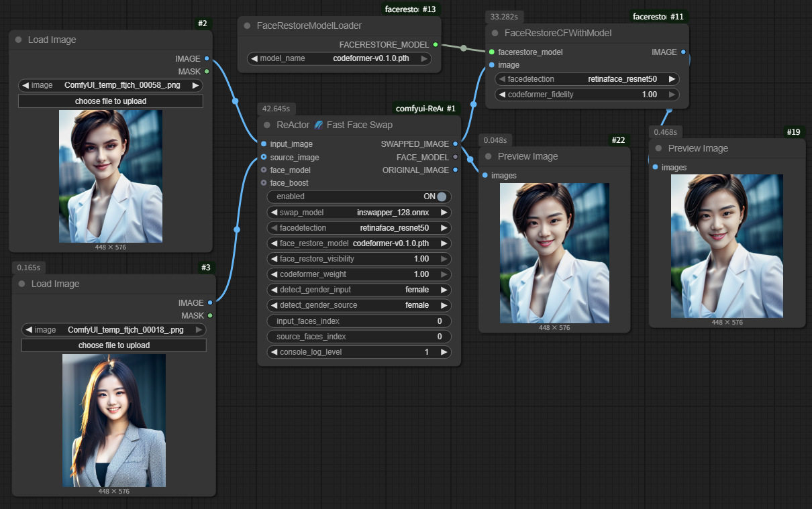
Task: Click the MASK output of Load Image #2
Action: click(x=207, y=71)
